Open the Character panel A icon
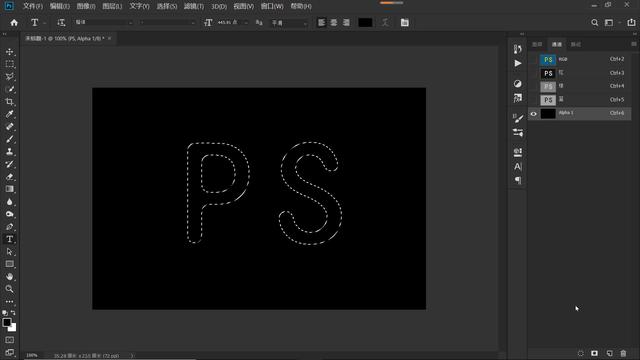Screen dimensions: 640x360 pos(518,167)
